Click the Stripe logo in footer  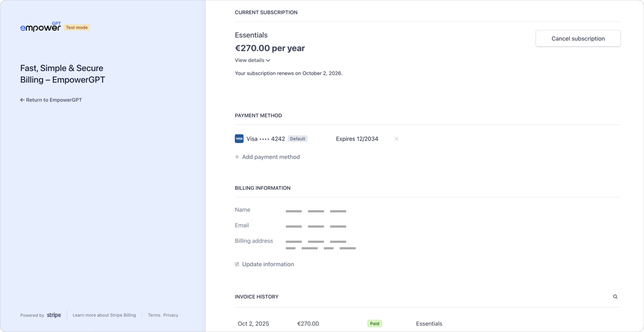point(54,315)
